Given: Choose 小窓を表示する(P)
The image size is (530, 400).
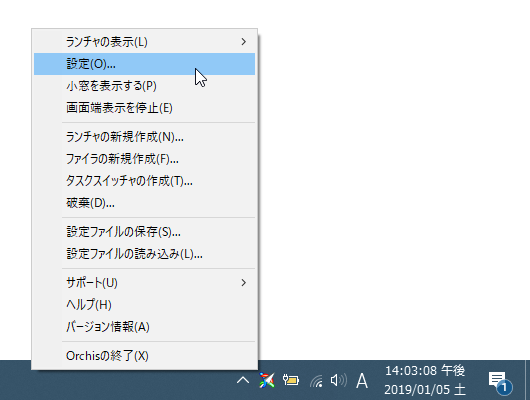Looking at the screenshot, I should pos(144,86).
